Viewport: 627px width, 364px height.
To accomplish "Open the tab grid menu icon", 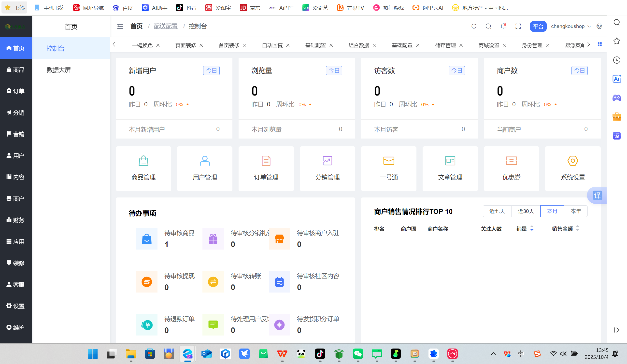I will [600, 44].
